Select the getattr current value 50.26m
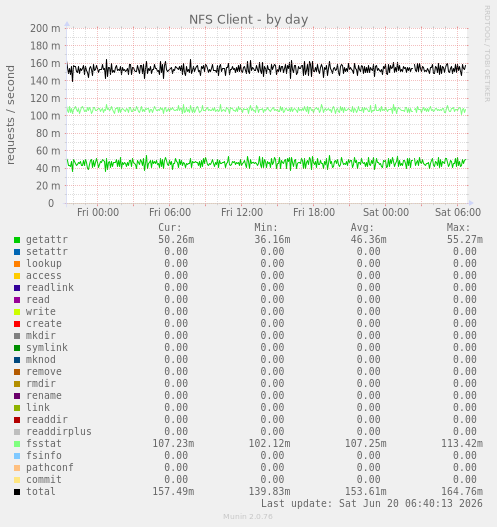 (x=176, y=239)
